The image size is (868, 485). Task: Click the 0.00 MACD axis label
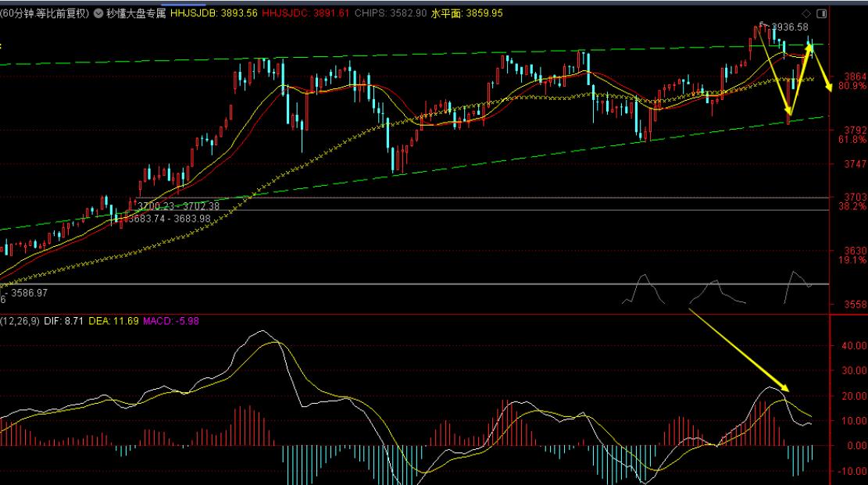tap(856, 446)
